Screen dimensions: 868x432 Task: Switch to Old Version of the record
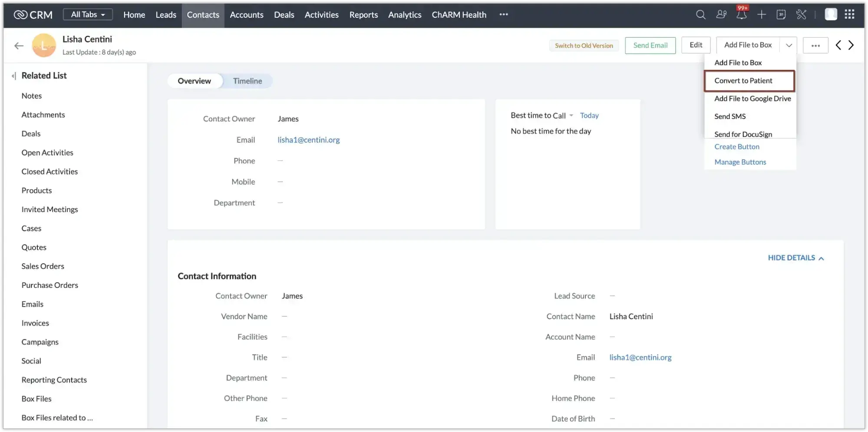click(584, 45)
